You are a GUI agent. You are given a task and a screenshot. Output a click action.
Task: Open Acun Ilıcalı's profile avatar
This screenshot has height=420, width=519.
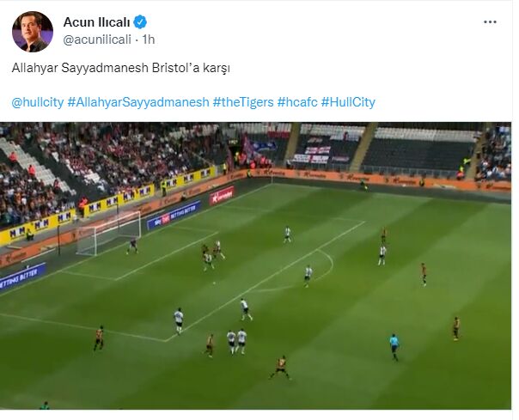point(33,32)
